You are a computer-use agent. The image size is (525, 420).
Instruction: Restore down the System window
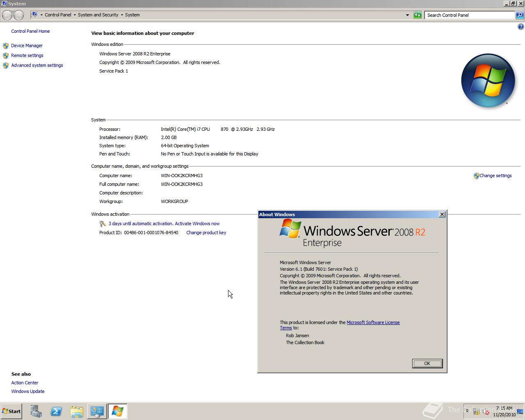click(x=513, y=3)
